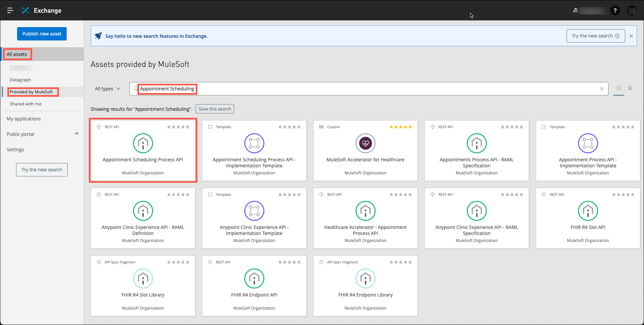Click REST API type icon on FHIR R4 Slot API
Screen dimensions: 644x325
544,194
